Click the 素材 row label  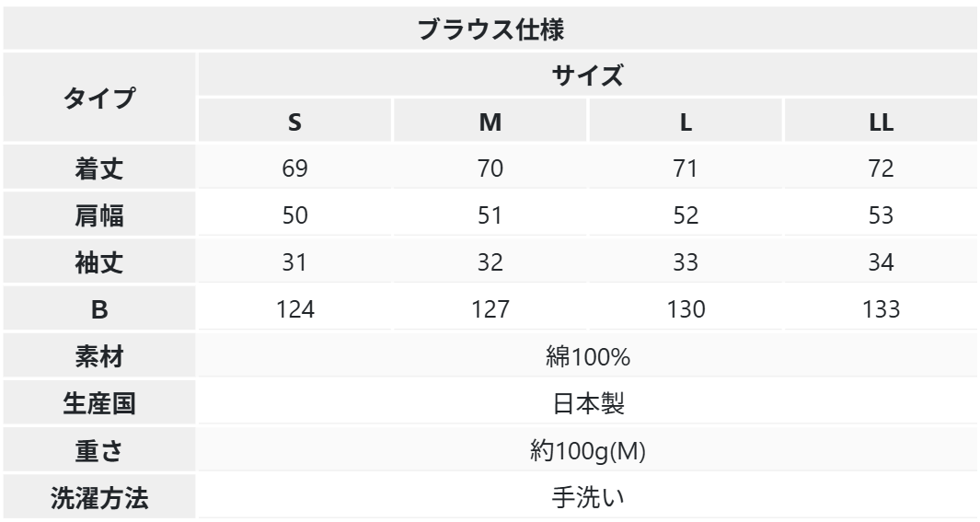pyautogui.click(x=98, y=357)
